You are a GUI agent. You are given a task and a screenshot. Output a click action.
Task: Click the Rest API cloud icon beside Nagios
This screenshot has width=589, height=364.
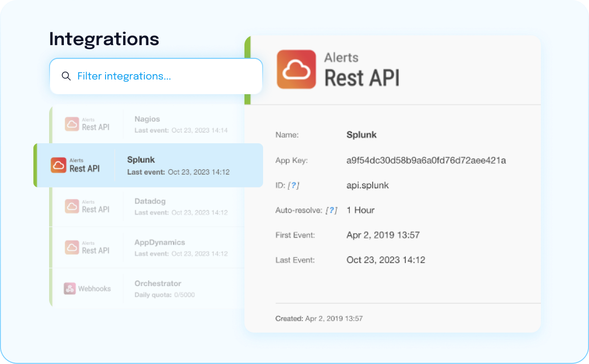click(x=72, y=124)
